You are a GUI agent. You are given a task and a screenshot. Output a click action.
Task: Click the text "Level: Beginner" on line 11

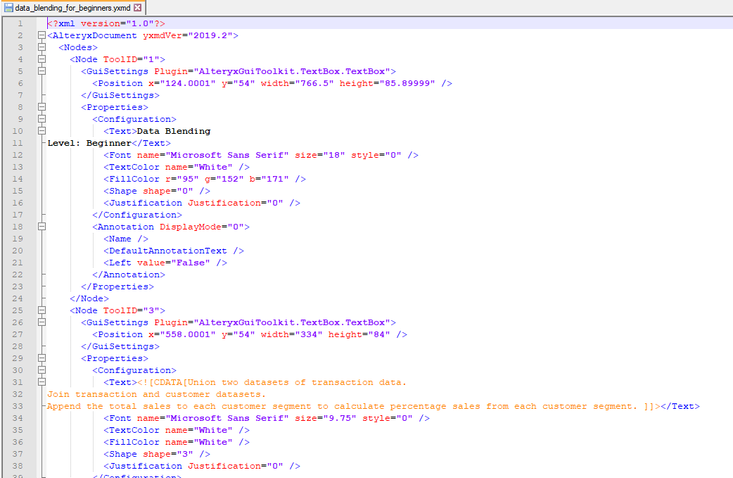pos(89,143)
